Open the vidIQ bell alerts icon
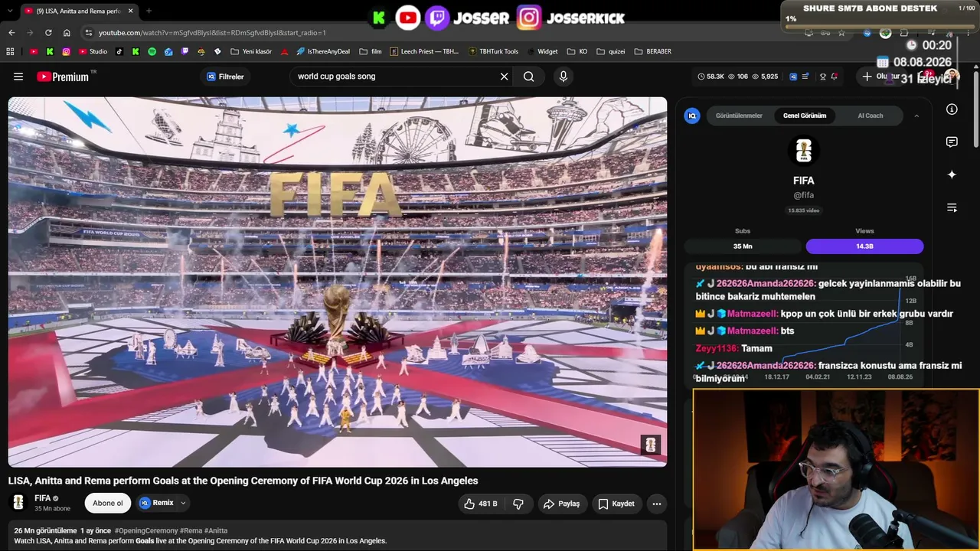Image resolution: width=980 pixels, height=551 pixels. (834, 77)
